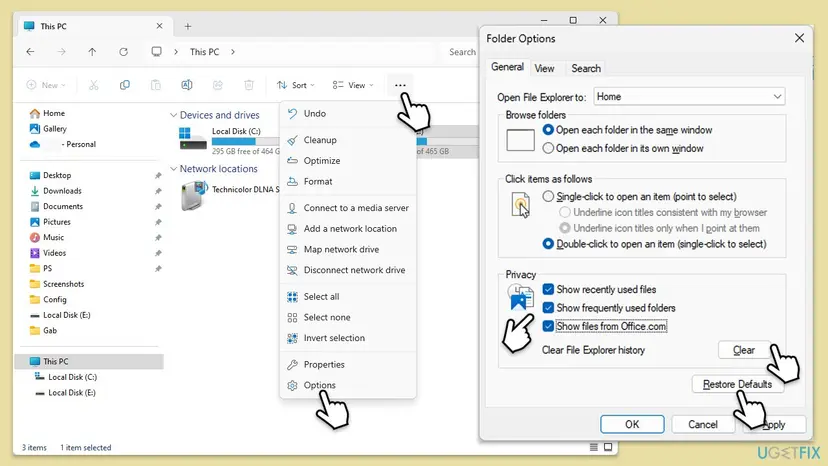Go back with the left arrow icon

pos(30,52)
